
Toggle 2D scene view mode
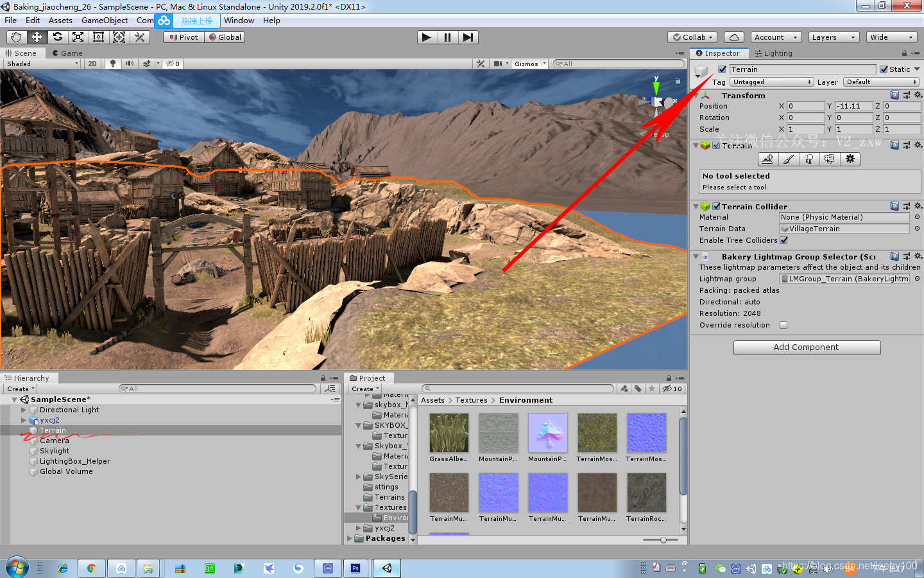pyautogui.click(x=92, y=64)
